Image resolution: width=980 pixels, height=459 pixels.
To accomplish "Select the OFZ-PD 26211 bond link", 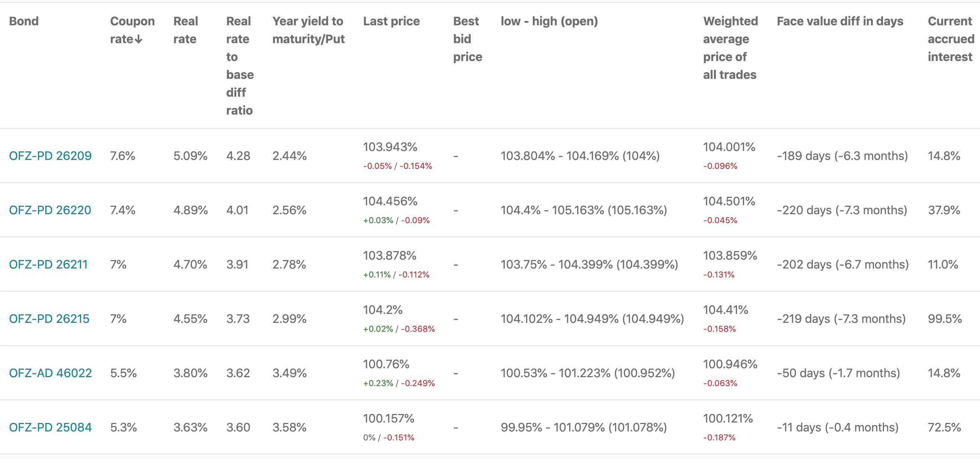I will point(49,264).
